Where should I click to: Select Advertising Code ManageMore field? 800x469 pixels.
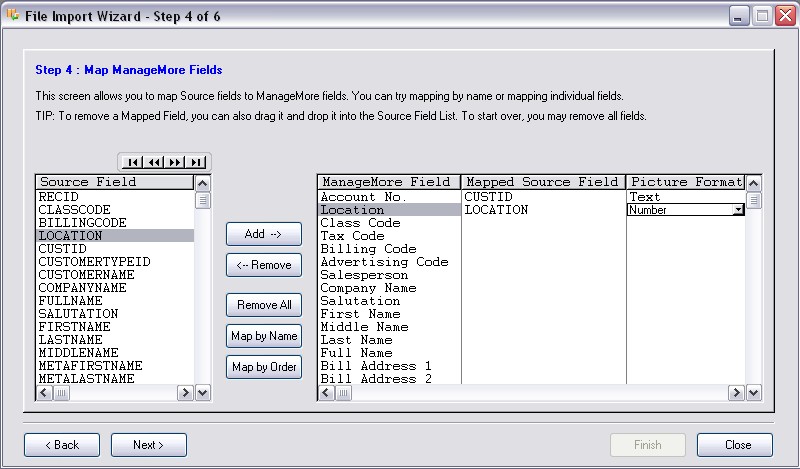389,262
